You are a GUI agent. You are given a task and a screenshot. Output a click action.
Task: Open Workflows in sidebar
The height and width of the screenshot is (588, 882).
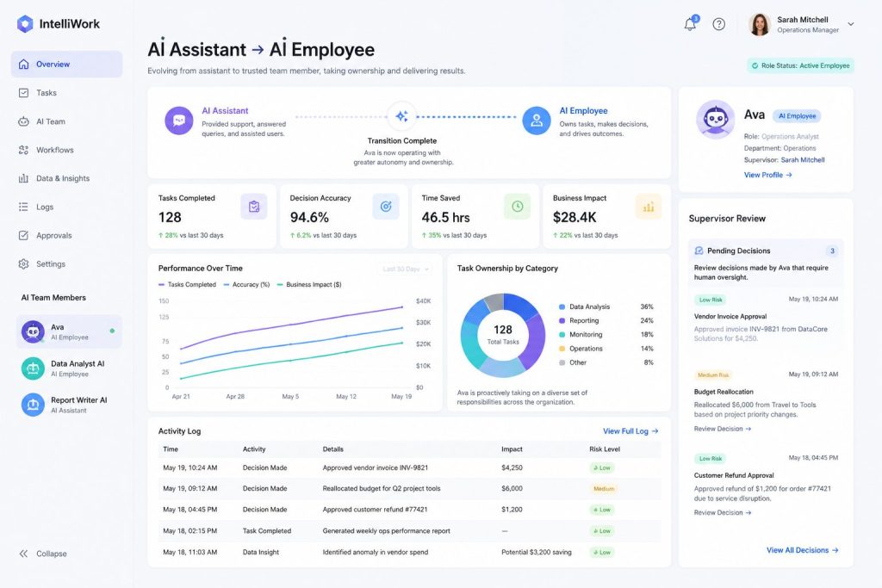point(66,150)
